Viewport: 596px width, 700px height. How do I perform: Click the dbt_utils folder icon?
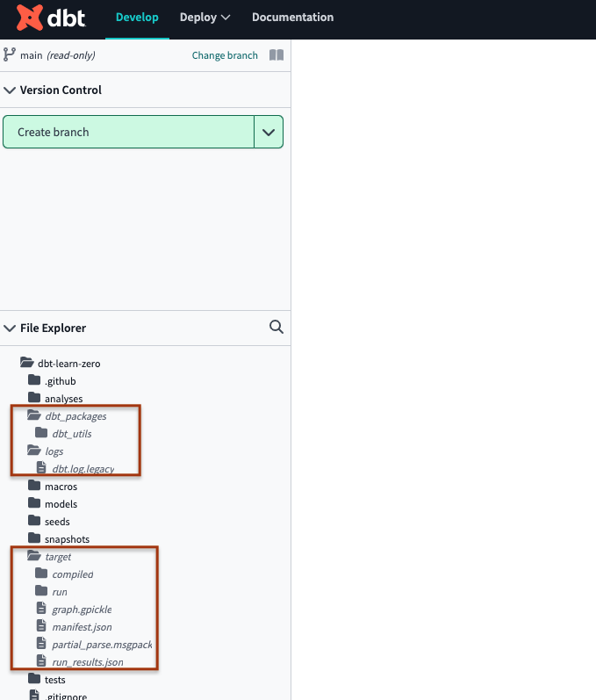[41, 434]
